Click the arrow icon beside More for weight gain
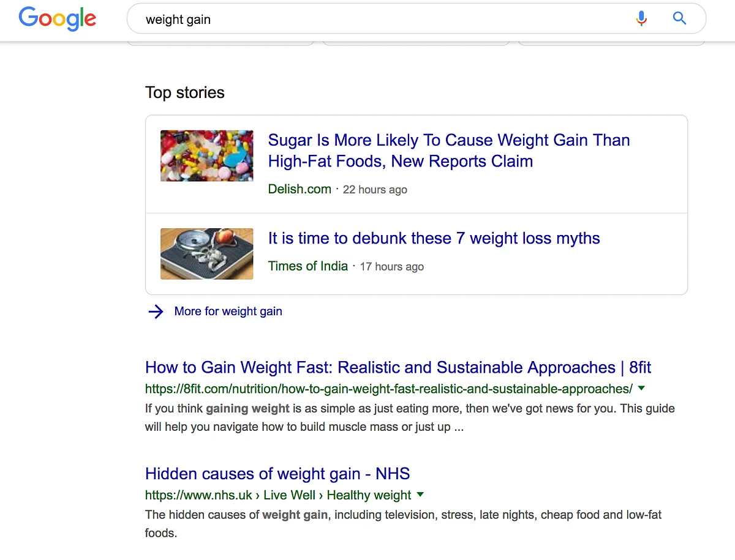The width and height of the screenshot is (735, 560). [156, 312]
